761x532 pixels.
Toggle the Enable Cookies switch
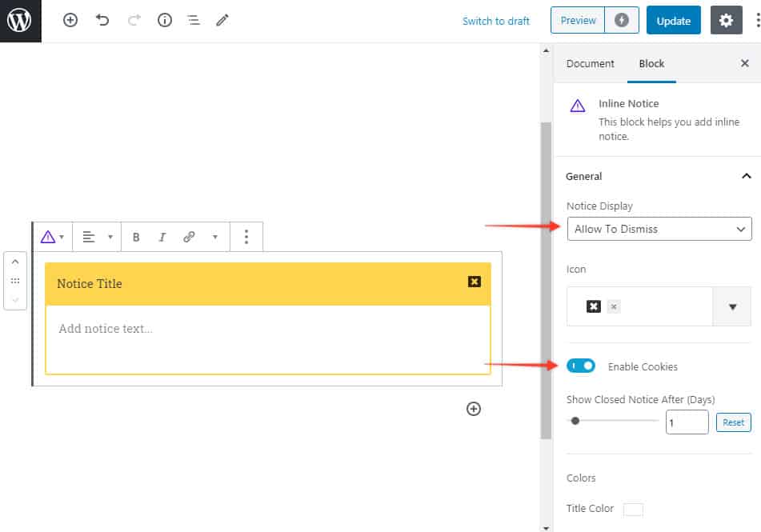click(581, 366)
